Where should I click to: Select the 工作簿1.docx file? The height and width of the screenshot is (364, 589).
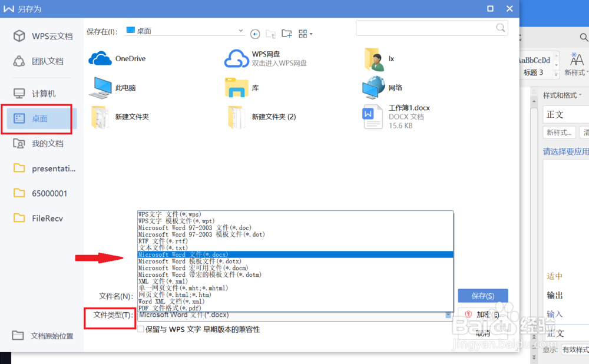click(396, 117)
